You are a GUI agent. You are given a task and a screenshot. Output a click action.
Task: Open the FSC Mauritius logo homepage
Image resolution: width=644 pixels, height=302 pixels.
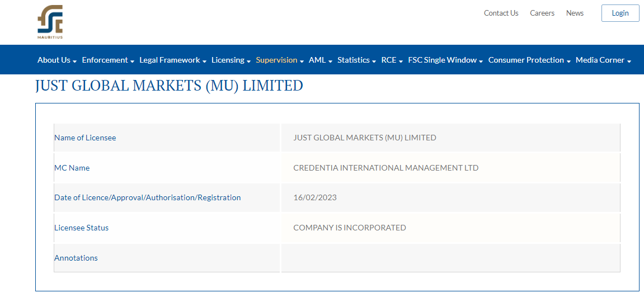point(50,22)
